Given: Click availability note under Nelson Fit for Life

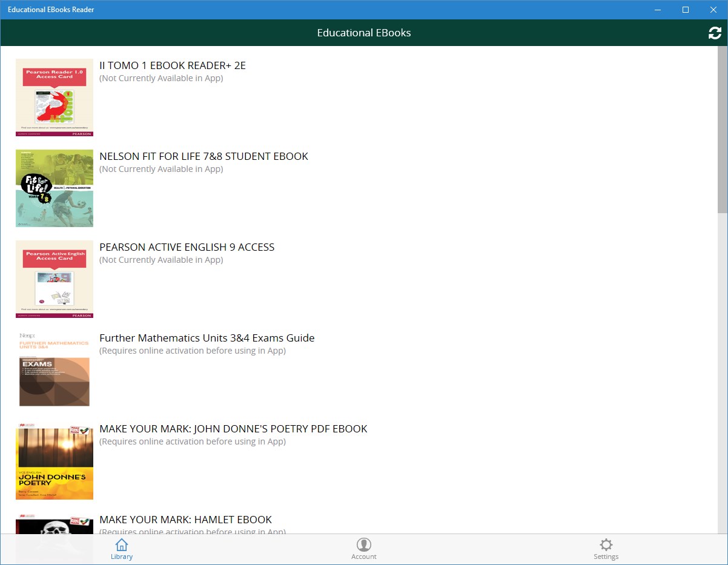Looking at the screenshot, I should pyautogui.click(x=161, y=169).
